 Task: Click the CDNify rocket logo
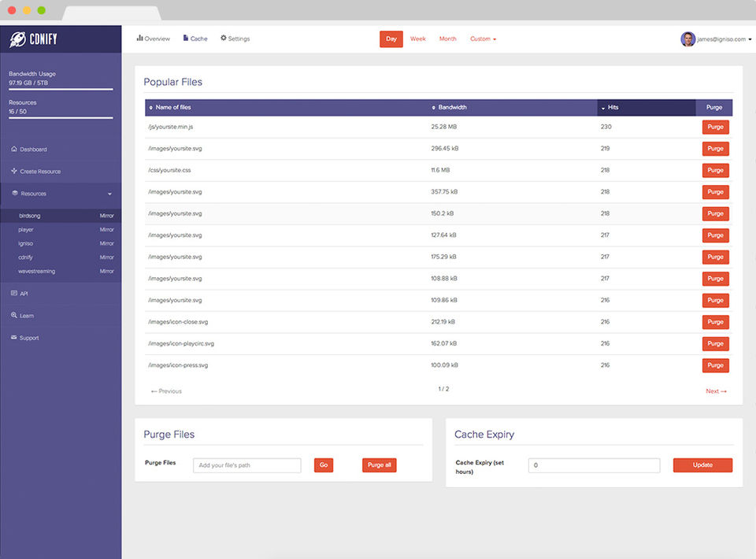(18, 39)
